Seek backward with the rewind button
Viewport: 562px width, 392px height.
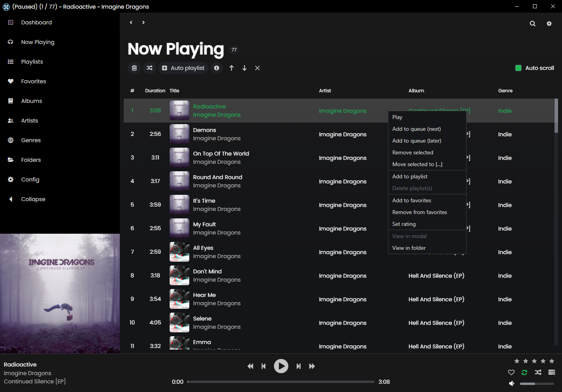pyautogui.click(x=250, y=366)
